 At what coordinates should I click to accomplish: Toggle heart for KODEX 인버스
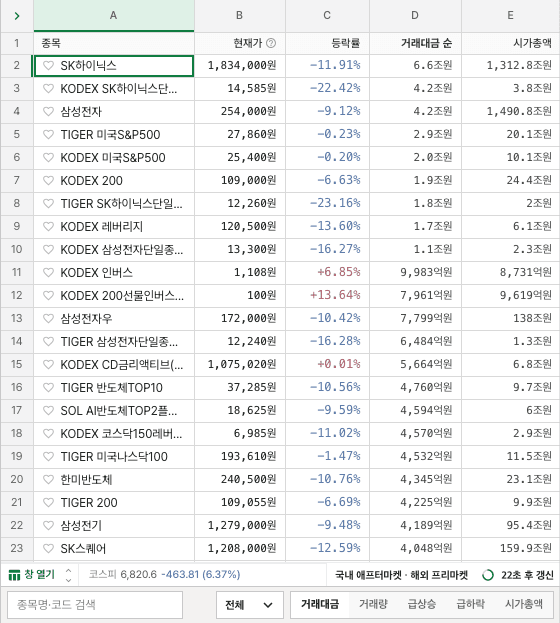(x=48, y=273)
